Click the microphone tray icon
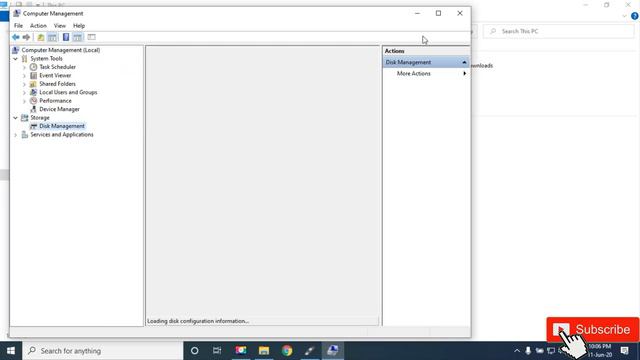 point(528,351)
